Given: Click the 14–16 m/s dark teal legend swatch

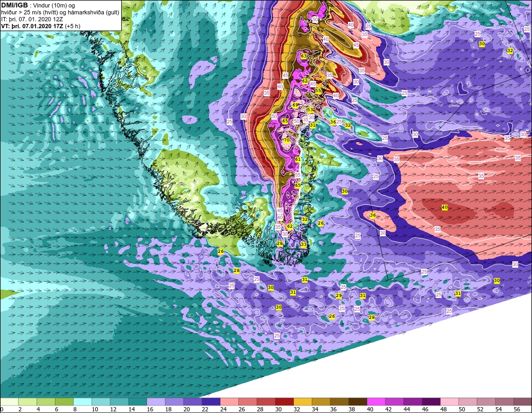Looking at the screenshot, I should pos(137,402).
